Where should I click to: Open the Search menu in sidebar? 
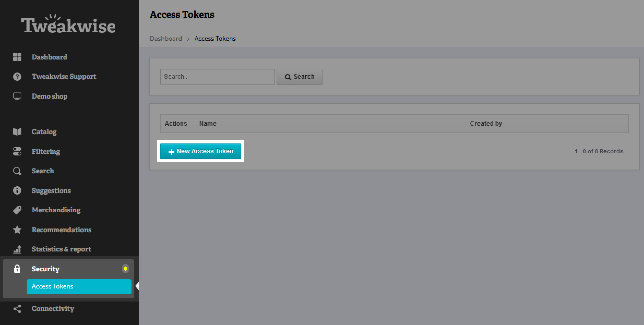point(43,171)
